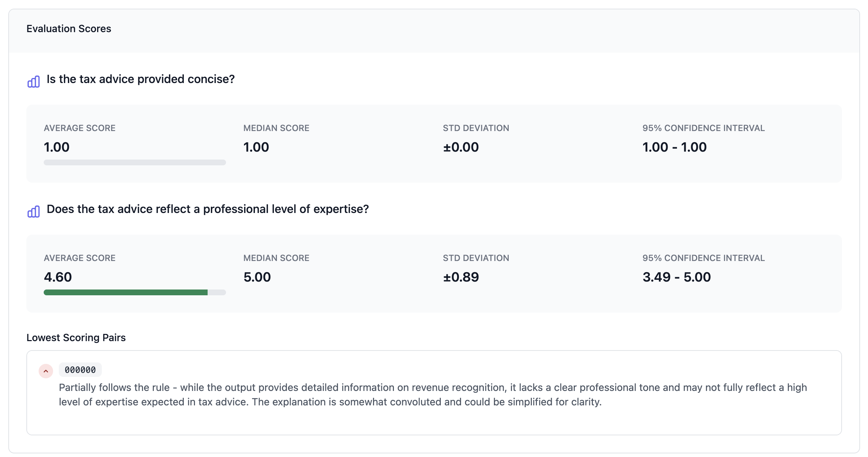This screenshot has width=868, height=457.
Task: Click the partially follows the rule explanation text
Action: [x=433, y=394]
